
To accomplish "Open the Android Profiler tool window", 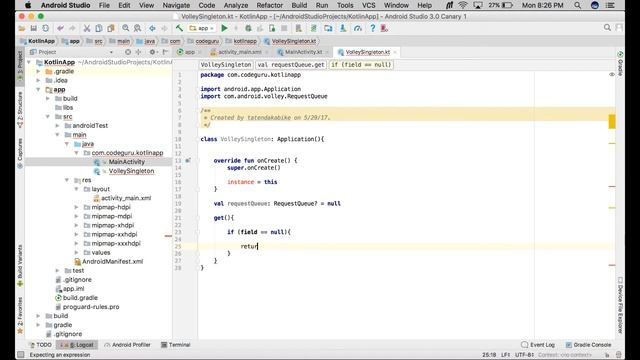I will [127, 345].
